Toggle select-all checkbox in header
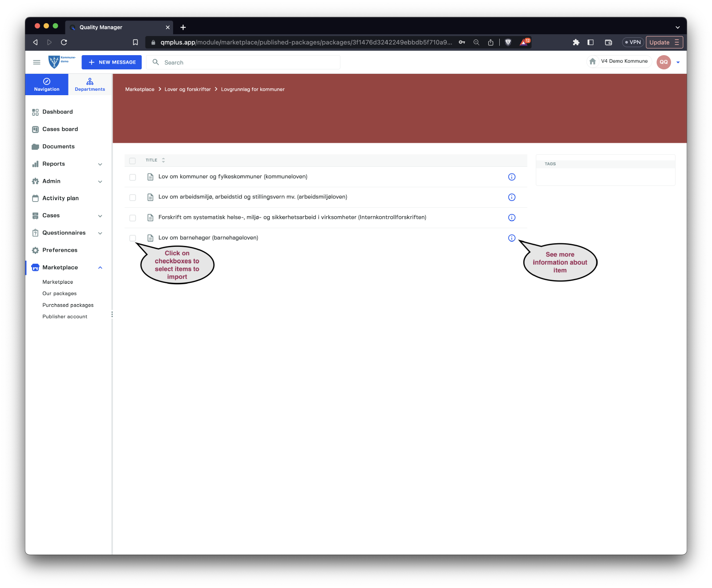The image size is (712, 588). [133, 161]
